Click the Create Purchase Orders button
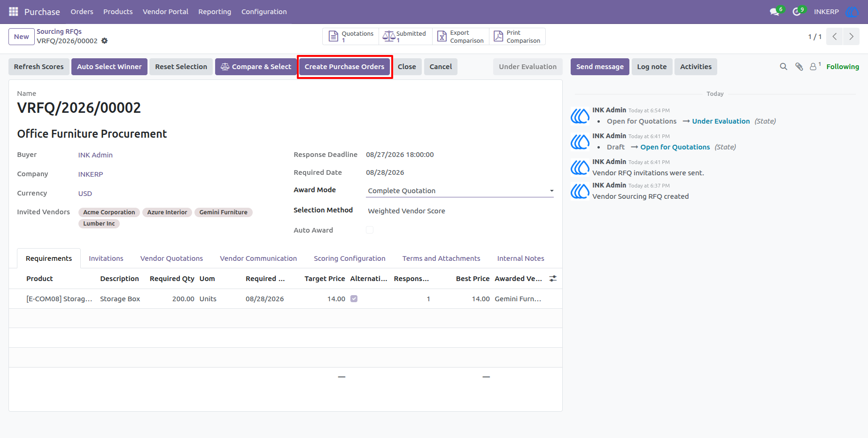868x438 pixels. 344,67
